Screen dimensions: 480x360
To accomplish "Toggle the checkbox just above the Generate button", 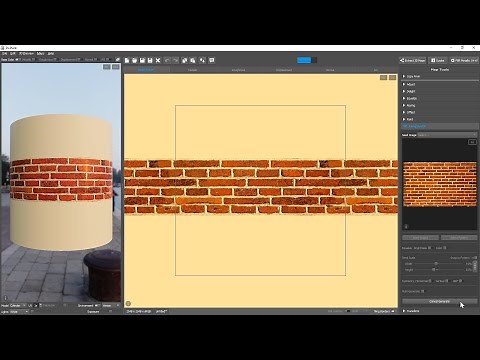I will pos(423,291).
